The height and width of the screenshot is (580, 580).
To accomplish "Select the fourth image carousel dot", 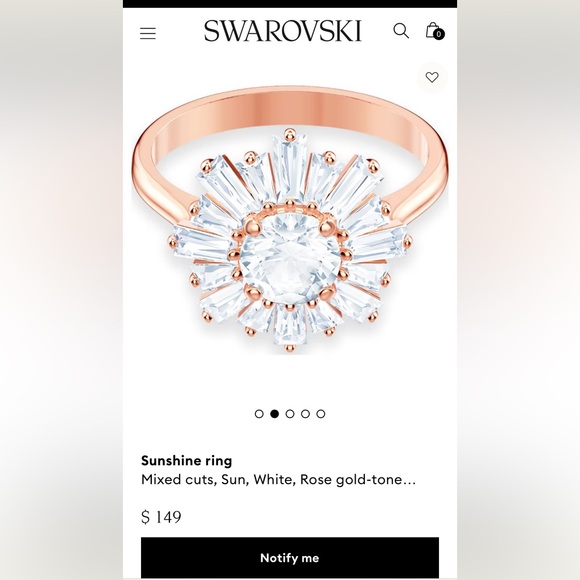I will 306,414.
